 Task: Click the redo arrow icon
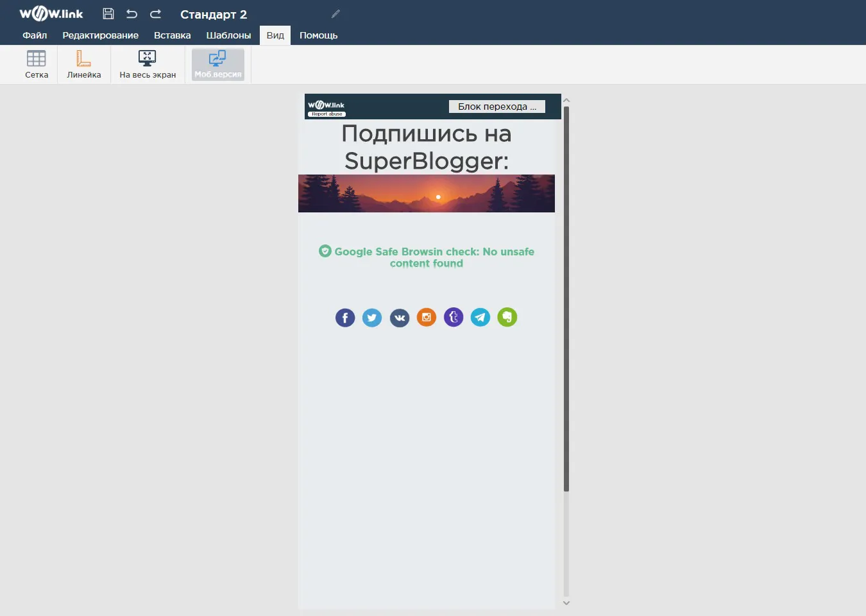[155, 13]
